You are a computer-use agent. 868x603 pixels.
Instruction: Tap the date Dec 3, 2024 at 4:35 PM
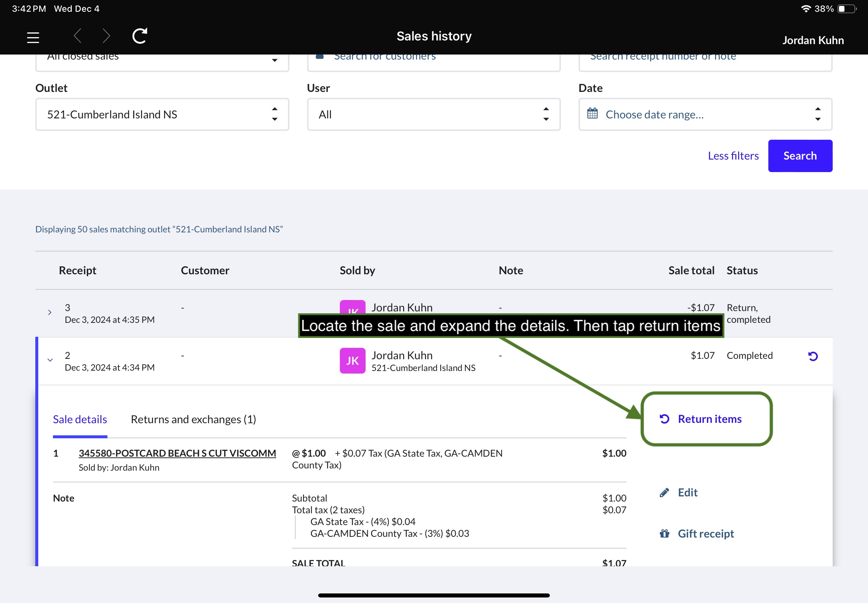110,320
